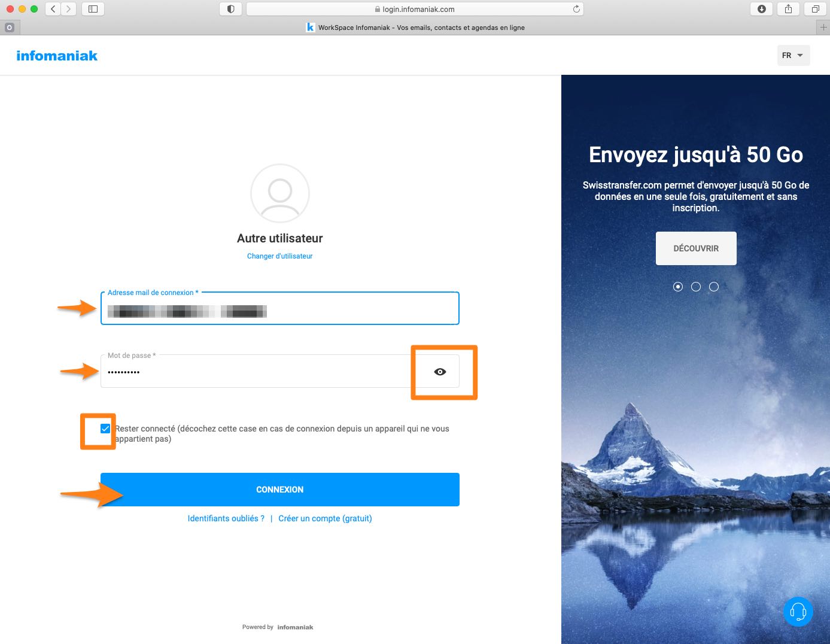Image resolution: width=830 pixels, height=644 pixels.
Task: Click the Safari share icon
Action: point(788,9)
